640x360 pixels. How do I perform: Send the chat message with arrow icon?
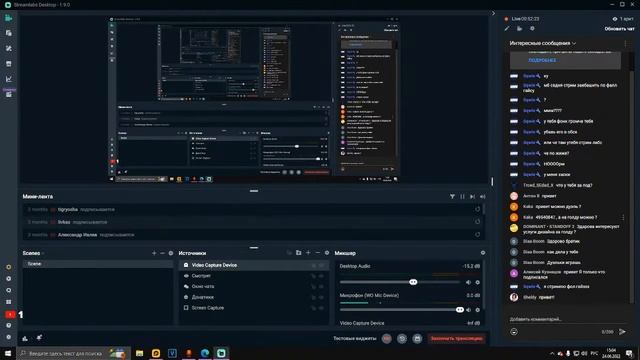622,332
